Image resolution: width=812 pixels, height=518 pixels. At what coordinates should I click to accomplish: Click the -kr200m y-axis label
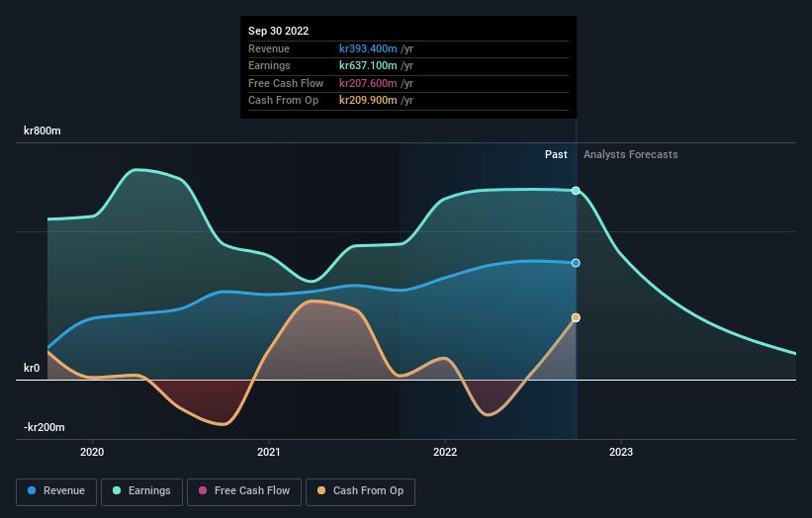pos(45,427)
